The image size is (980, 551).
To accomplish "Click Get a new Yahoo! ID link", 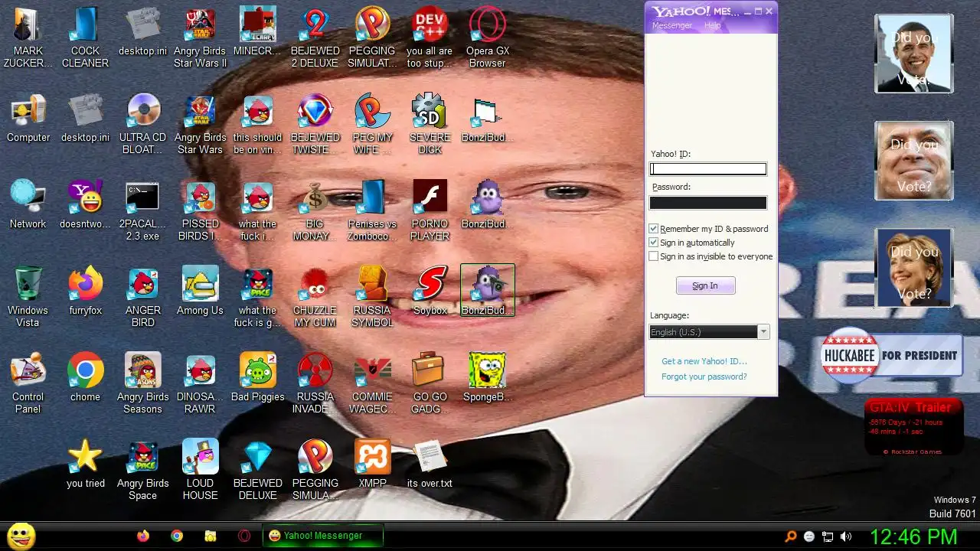I will click(x=704, y=361).
